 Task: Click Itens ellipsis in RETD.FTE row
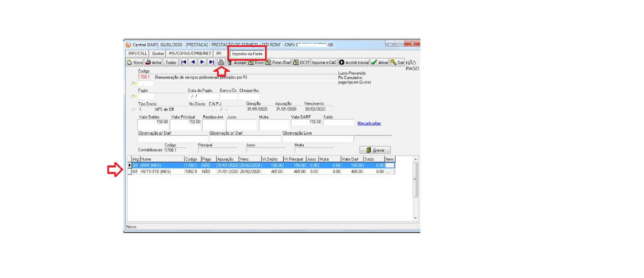coord(390,172)
